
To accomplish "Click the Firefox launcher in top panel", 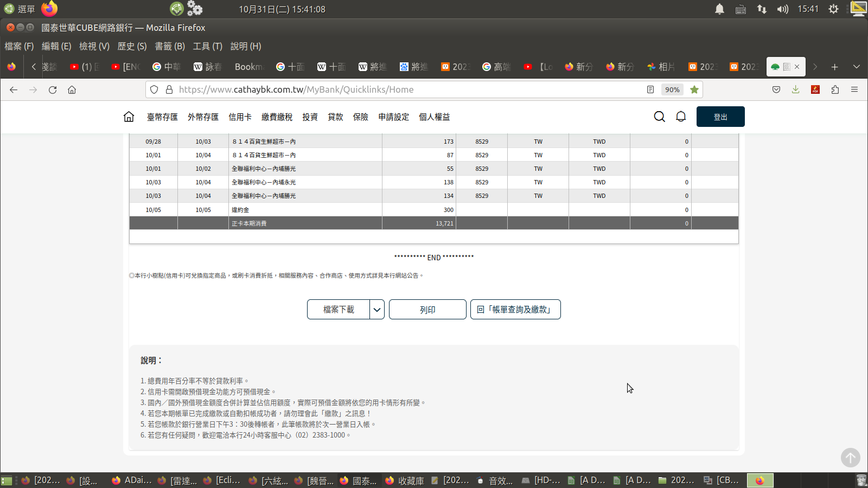I will pyautogui.click(x=49, y=9).
